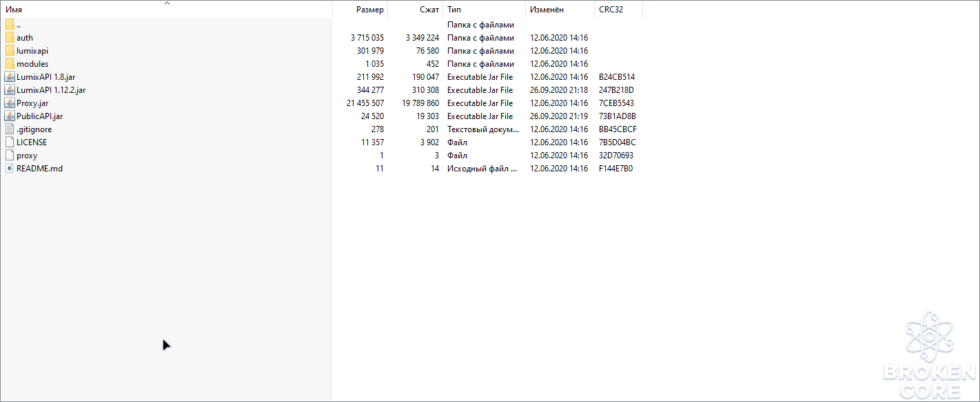Click the CRC32 value 'F144E7B0'
This screenshot has width=980, height=402.
616,169
